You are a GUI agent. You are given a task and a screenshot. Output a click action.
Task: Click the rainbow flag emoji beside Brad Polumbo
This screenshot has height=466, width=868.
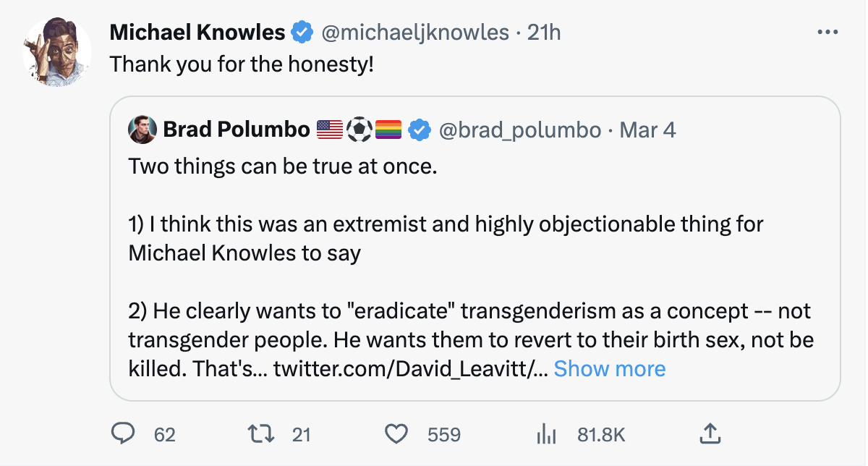(388, 130)
